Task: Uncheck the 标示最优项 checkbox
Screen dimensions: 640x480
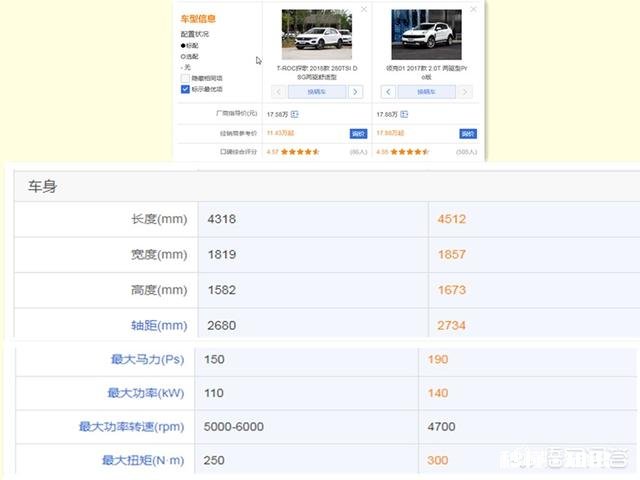Action: (x=185, y=89)
